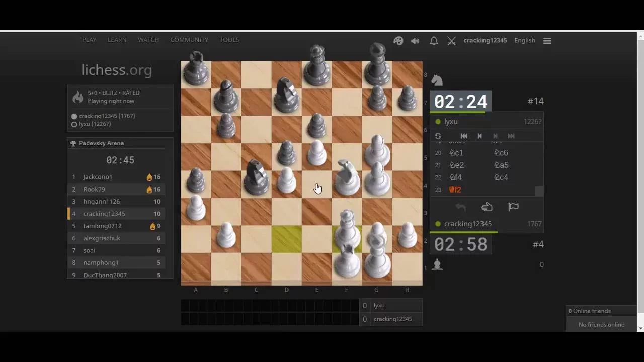The height and width of the screenshot is (362, 644).
Task: Open challenges crossed-swords icon
Action: 452,41
